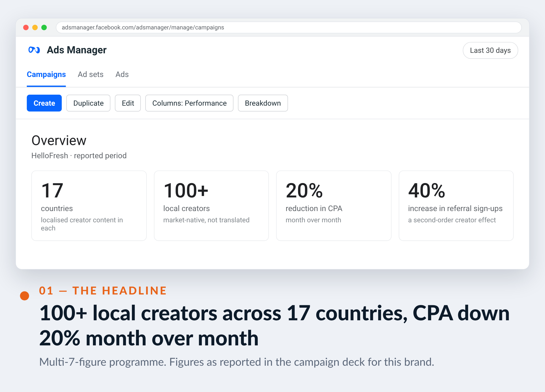Open the Last 30 days date range
Viewport: 545px width, 392px height.
point(490,50)
